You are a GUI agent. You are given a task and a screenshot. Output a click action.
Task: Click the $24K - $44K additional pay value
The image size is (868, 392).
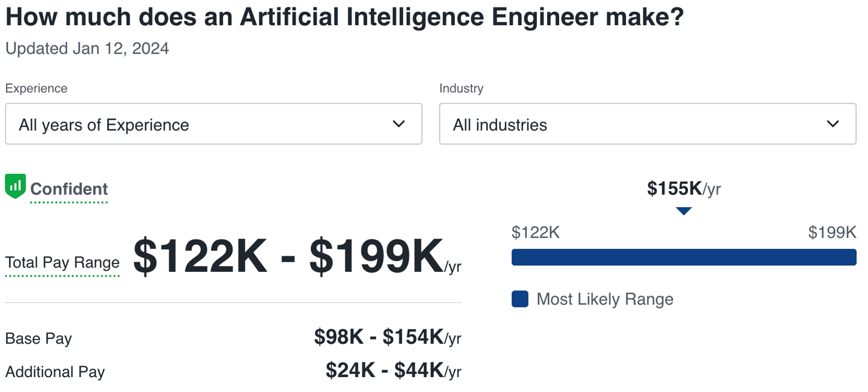pos(393,370)
